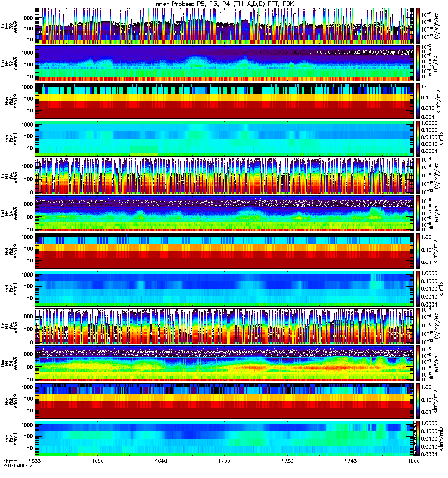Click the 'thd fff 64 edc34' y-axis title
The height and width of the screenshot is (478, 448).
click(9, 176)
